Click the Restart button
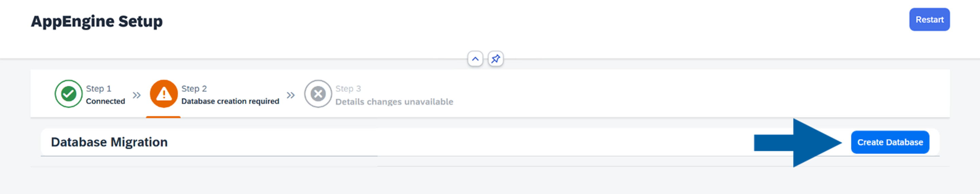The height and width of the screenshot is (194, 980). coord(929,19)
